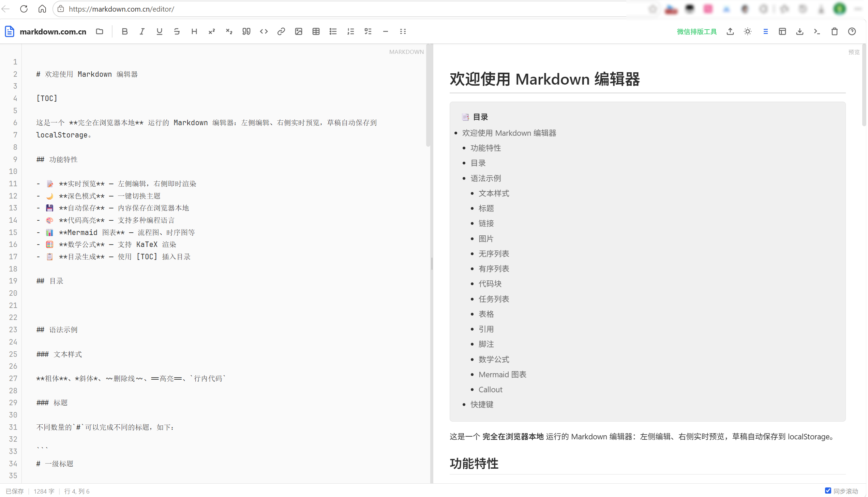Insert an ordered numbered list
This screenshot has width=868, height=497.
pyautogui.click(x=351, y=31)
